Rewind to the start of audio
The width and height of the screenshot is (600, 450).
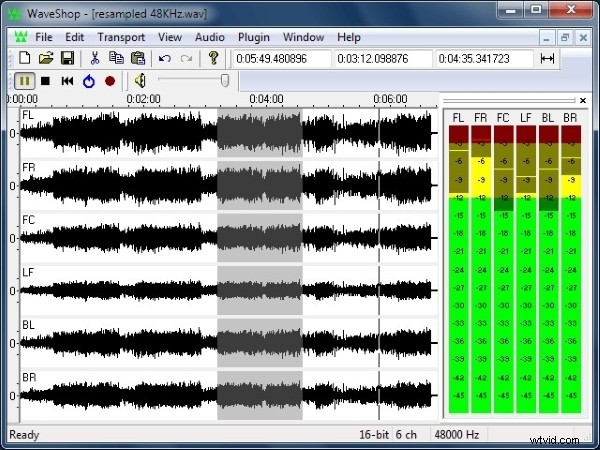pos(67,81)
